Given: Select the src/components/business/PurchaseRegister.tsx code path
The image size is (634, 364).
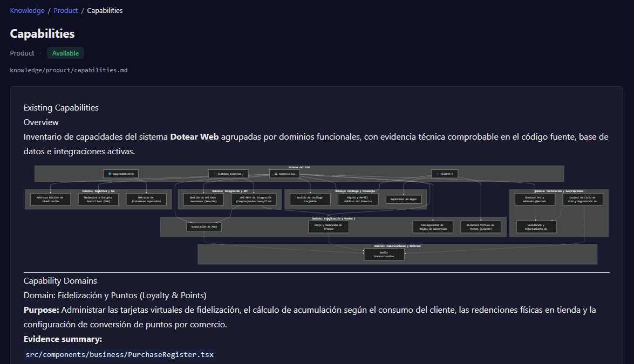Looking at the screenshot, I should click(120, 354).
